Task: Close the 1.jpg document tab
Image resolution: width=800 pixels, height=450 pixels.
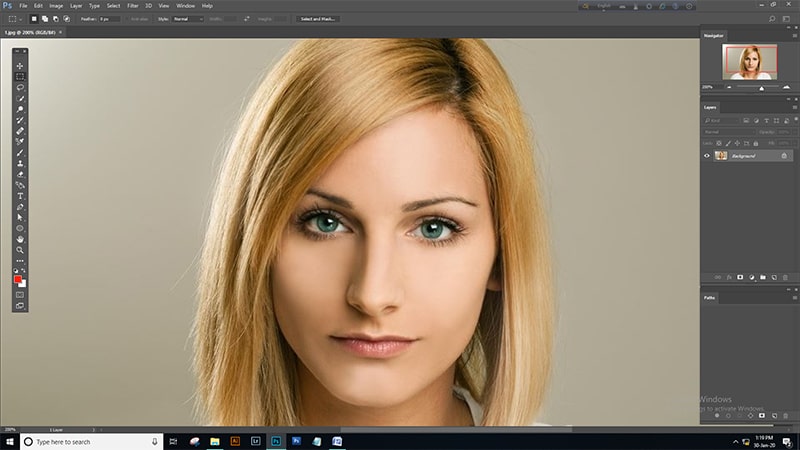Action: tap(60, 32)
